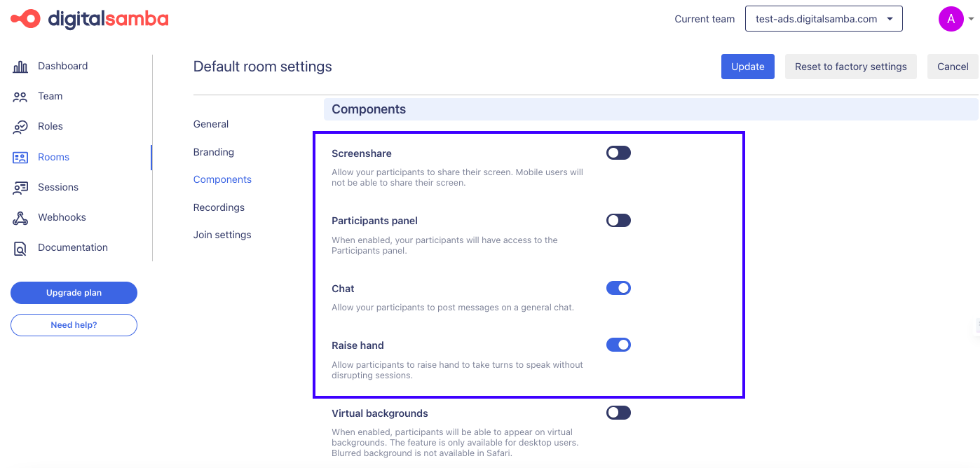Click the Rooms icon in sidebar

pyautogui.click(x=20, y=158)
